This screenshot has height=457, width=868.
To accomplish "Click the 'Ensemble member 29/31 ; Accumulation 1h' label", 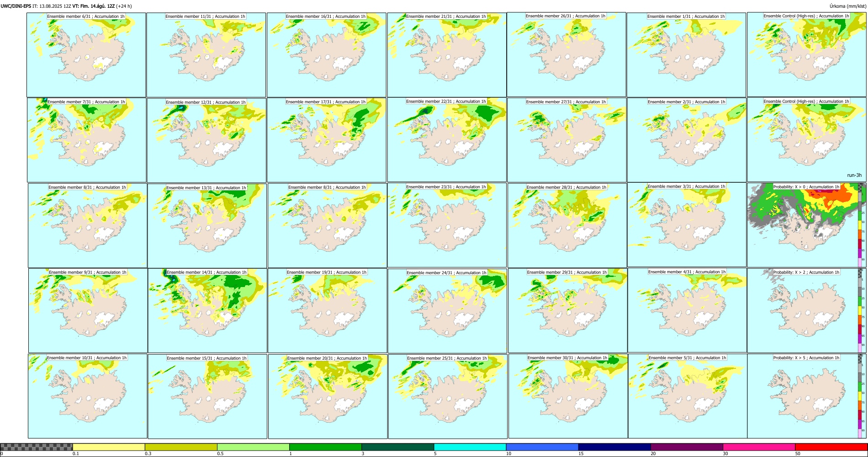I will click(567, 272).
